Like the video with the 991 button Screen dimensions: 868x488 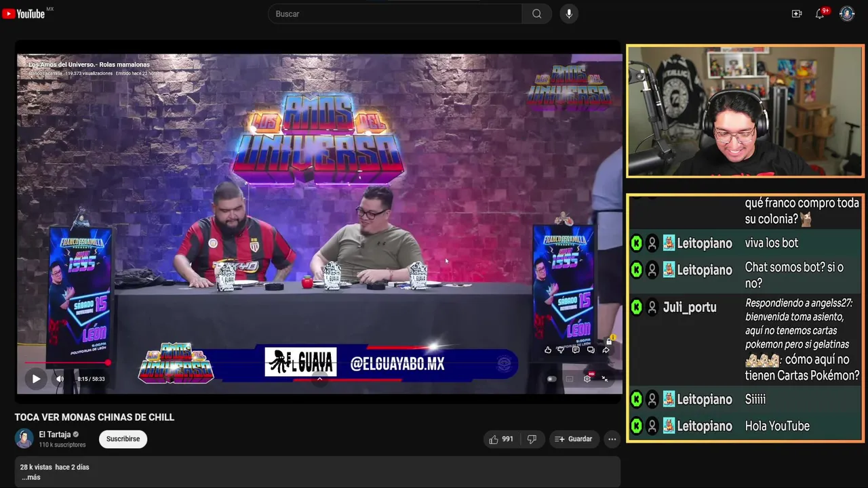click(501, 439)
